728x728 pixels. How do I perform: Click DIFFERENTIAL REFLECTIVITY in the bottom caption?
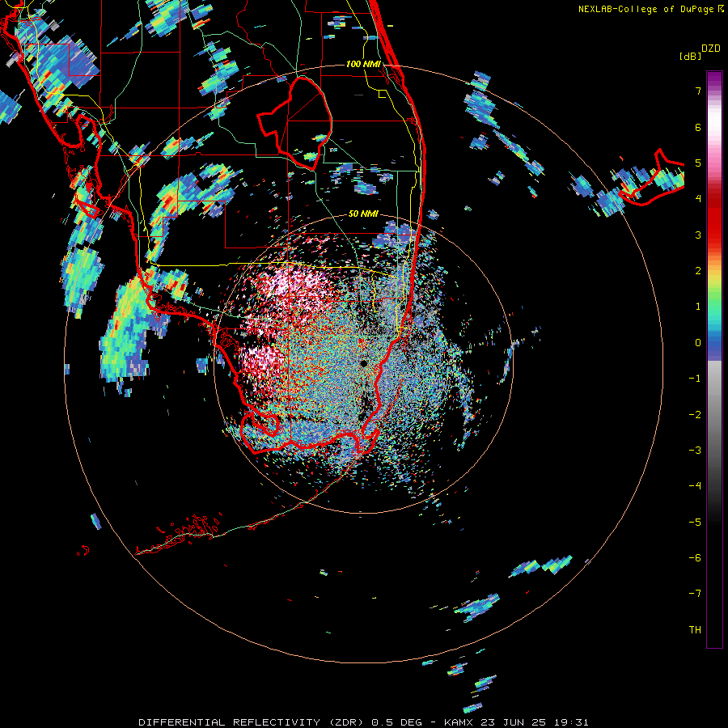(230, 722)
